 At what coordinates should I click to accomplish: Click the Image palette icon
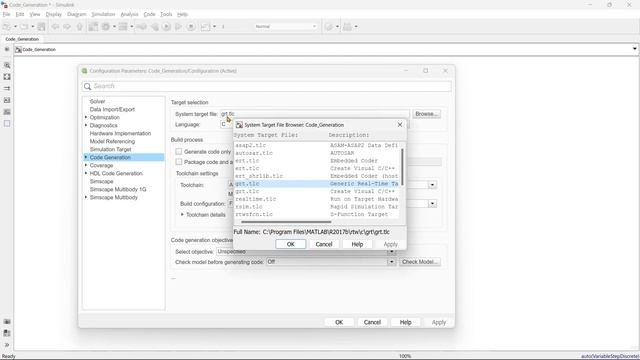point(7,112)
